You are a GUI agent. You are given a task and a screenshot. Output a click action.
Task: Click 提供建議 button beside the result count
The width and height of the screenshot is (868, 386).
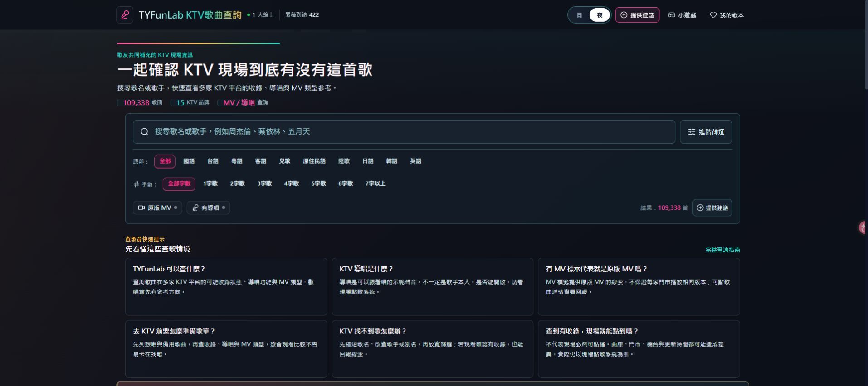[x=712, y=208]
